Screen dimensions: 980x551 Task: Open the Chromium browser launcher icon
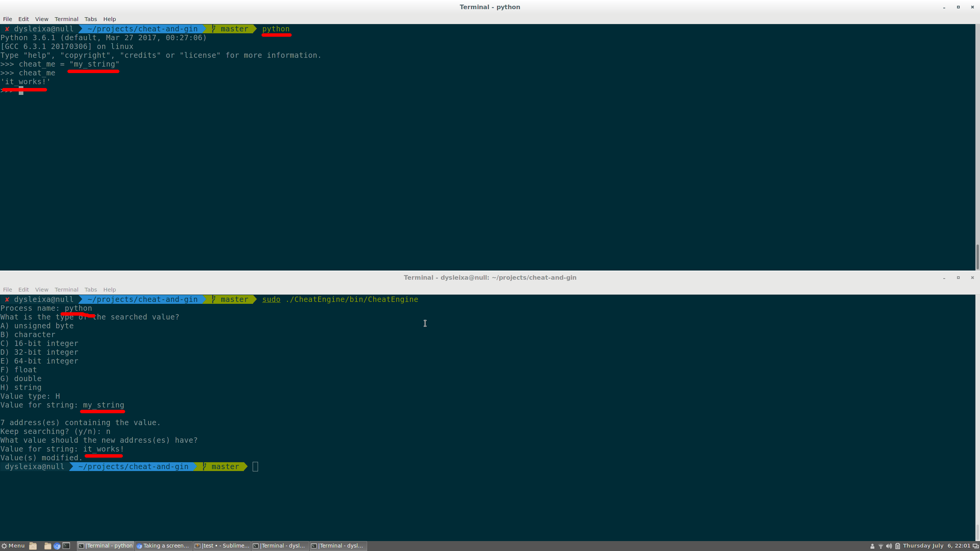(x=57, y=546)
